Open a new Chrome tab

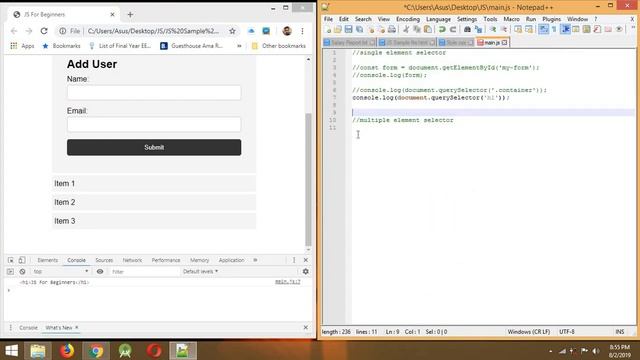(130, 15)
